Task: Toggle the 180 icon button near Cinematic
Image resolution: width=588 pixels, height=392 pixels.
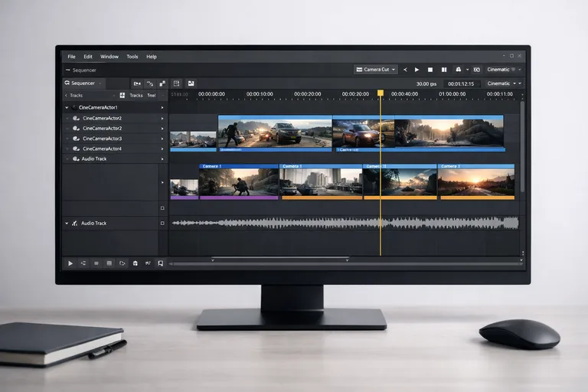Action: click(x=475, y=70)
